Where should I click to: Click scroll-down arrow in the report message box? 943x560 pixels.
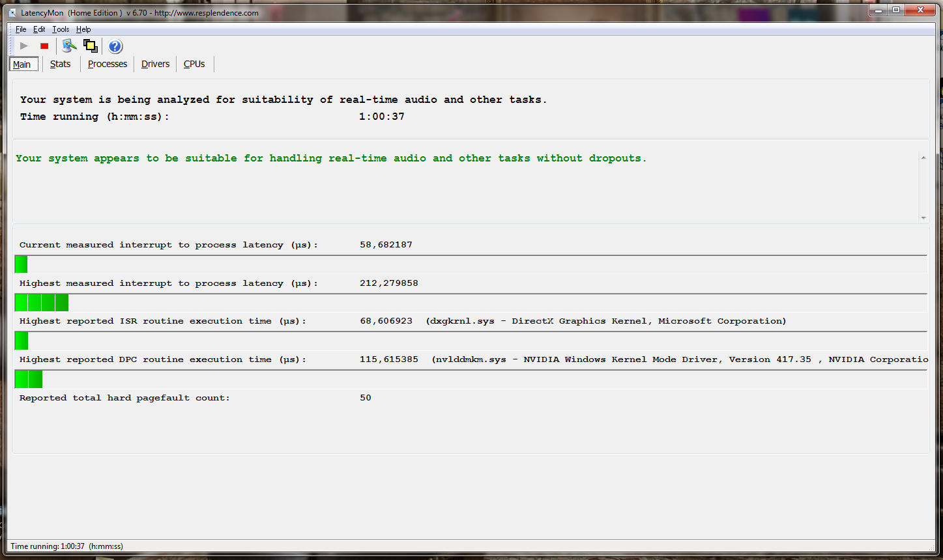923,217
